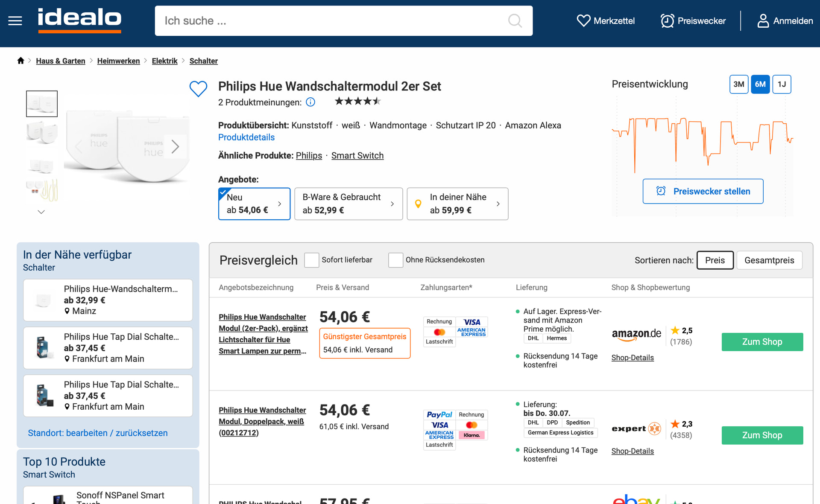820x504 pixels.
Task: Edit location 'Standort: bearbeiten / zurücksetzen'
Action: [98, 433]
